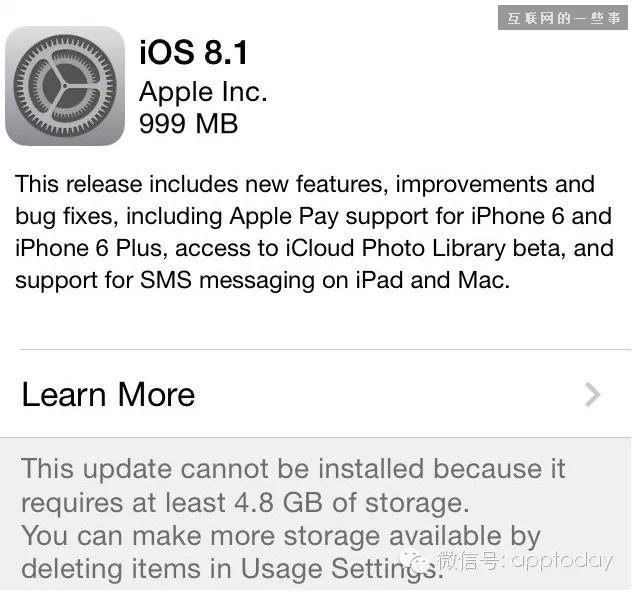Tap the Usage Settings text in the footer
Viewport: 633px width, 593px height.
(342, 568)
